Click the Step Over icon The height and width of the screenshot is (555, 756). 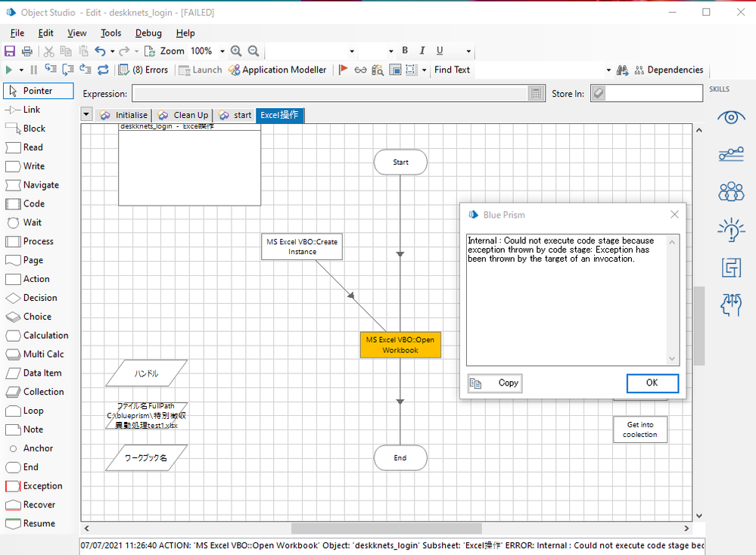pos(68,70)
